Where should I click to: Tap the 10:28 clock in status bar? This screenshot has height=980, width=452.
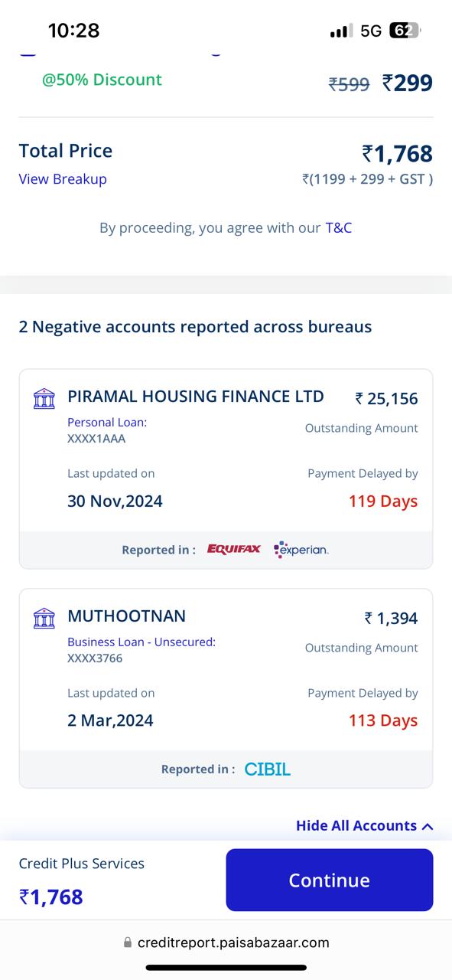click(73, 31)
